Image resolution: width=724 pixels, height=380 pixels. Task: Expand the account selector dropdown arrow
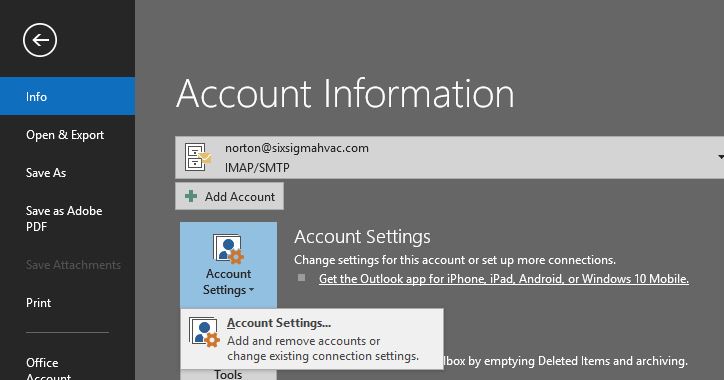720,157
